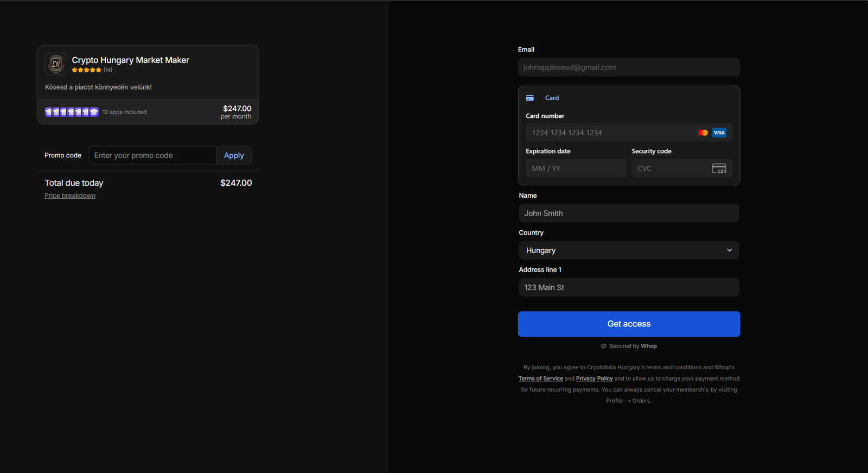The width and height of the screenshot is (868, 473).
Task: Apply the promo code
Action: pos(234,155)
